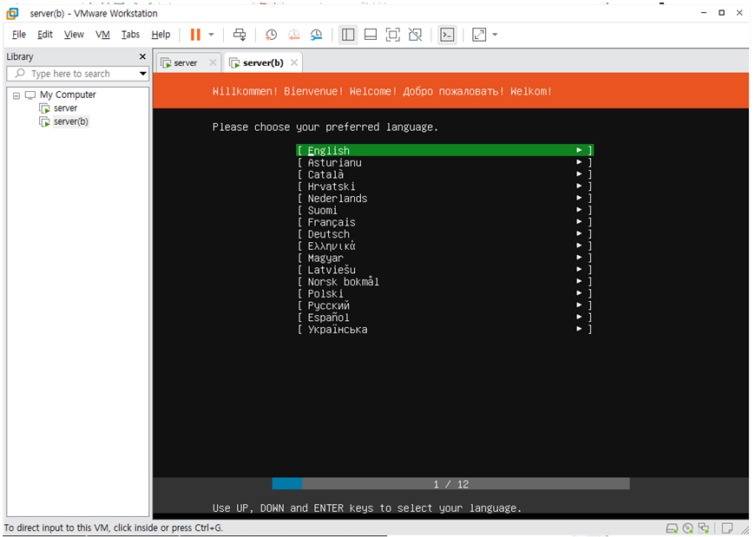This screenshot has height=537, width=756.
Task: Choose Ελληνικά from the language list
Action: [444, 246]
